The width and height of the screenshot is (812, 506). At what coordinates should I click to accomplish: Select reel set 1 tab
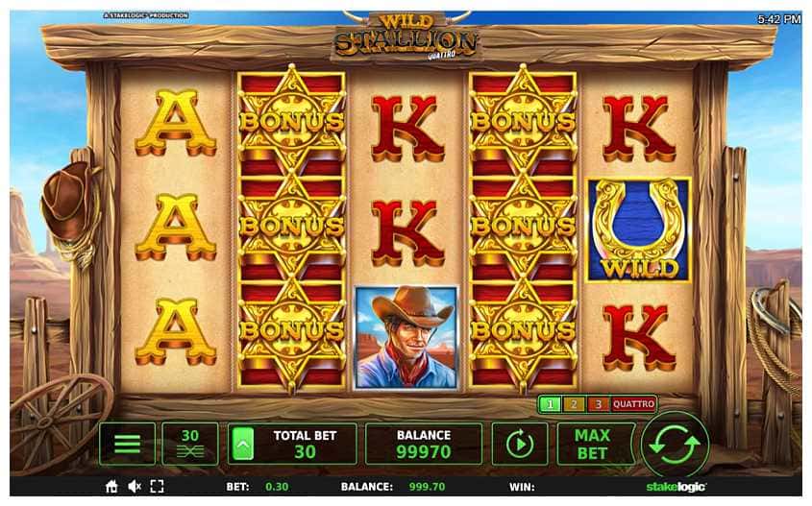(550, 404)
